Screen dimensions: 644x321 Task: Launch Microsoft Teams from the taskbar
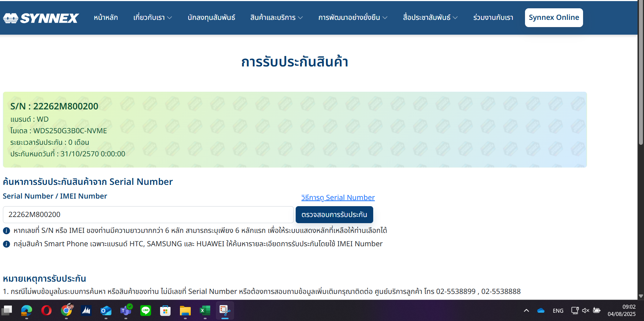tap(126, 311)
